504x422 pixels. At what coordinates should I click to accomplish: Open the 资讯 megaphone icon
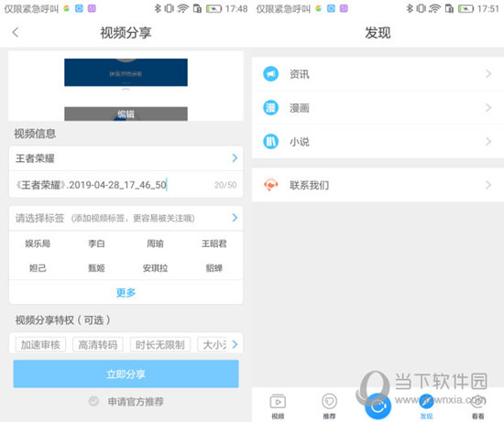point(270,74)
